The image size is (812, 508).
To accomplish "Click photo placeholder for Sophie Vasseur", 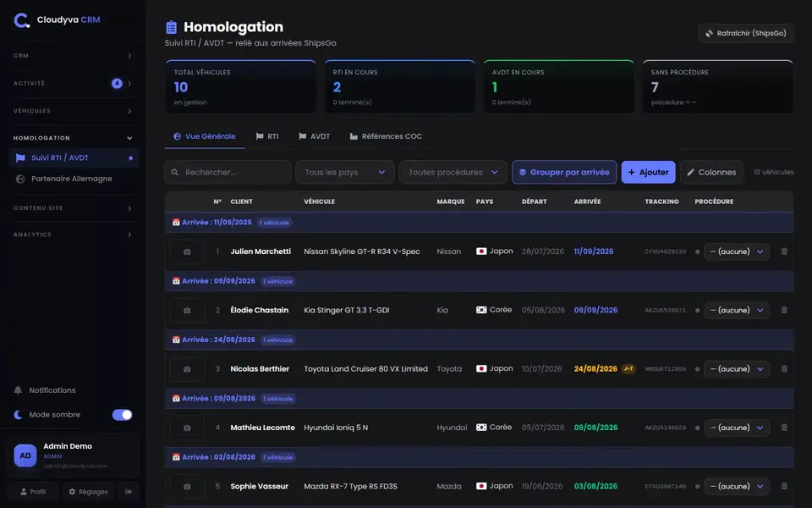I will (187, 486).
